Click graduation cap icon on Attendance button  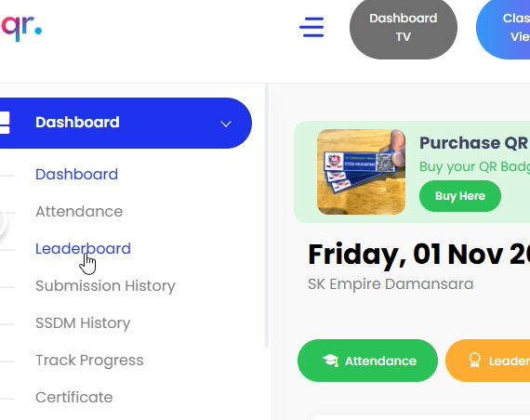[330, 361]
